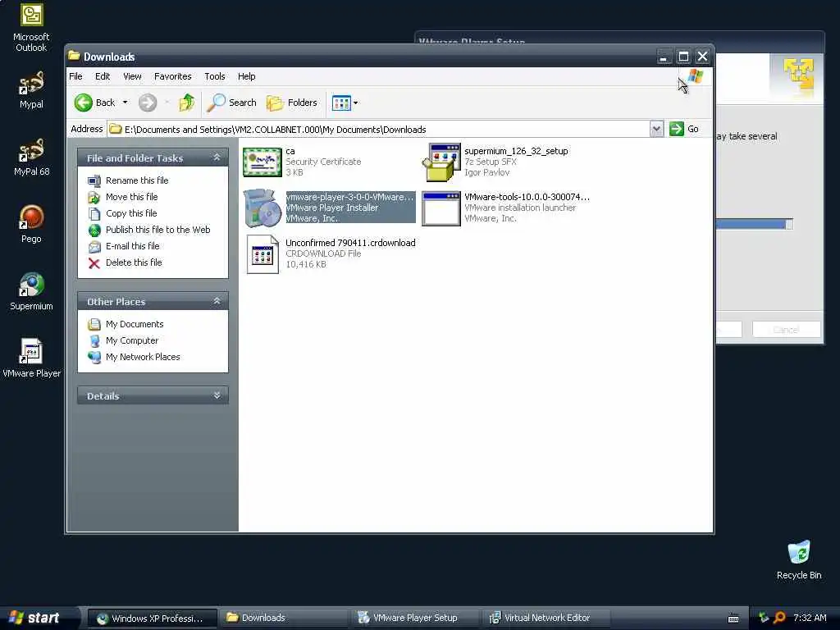The height and width of the screenshot is (630, 840).
Task: Click Rename this file
Action: pos(137,180)
